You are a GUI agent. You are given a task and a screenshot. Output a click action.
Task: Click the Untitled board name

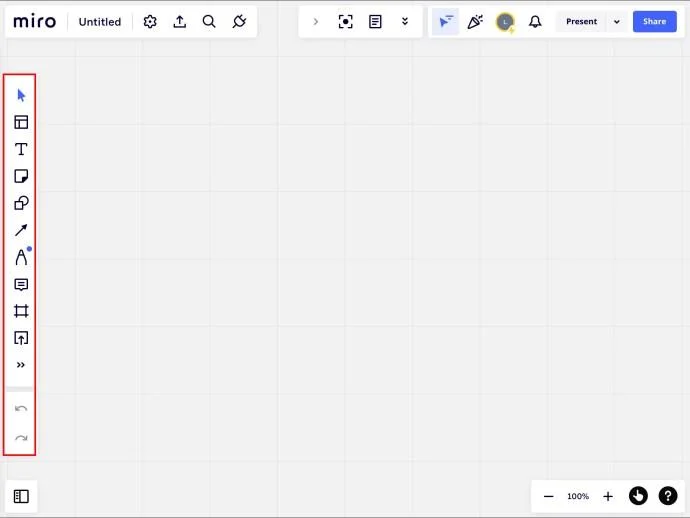point(100,22)
